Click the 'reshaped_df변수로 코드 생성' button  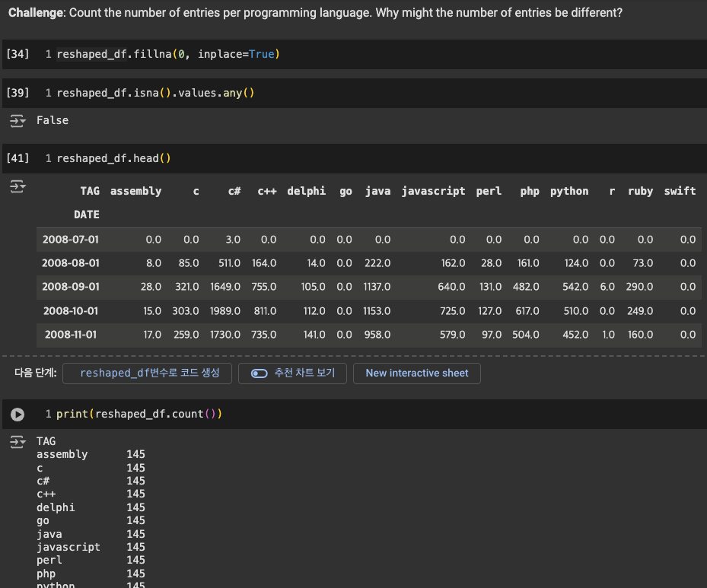(x=147, y=373)
